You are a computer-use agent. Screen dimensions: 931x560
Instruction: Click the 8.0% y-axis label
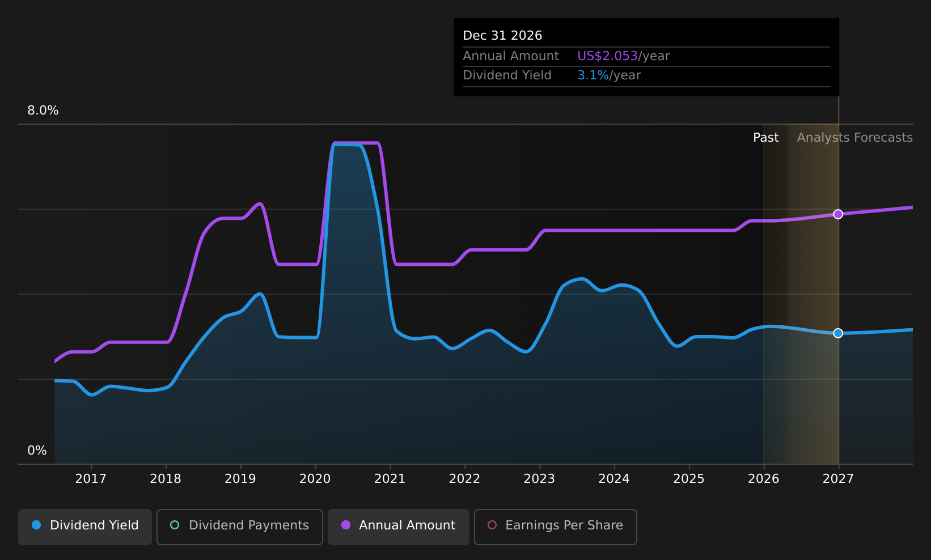43,111
